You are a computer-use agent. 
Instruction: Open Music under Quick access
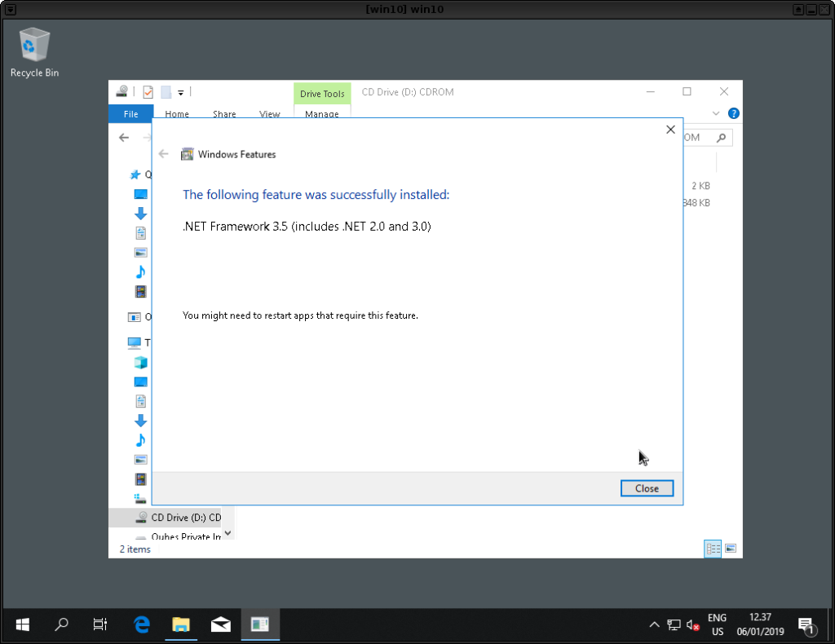pyautogui.click(x=140, y=272)
